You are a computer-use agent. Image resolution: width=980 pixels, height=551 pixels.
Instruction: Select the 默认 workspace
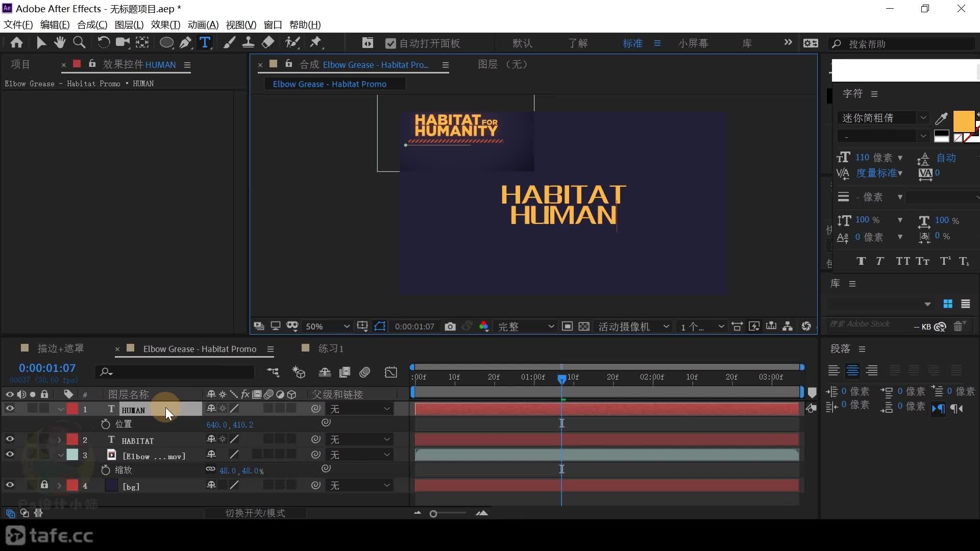[522, 43]
